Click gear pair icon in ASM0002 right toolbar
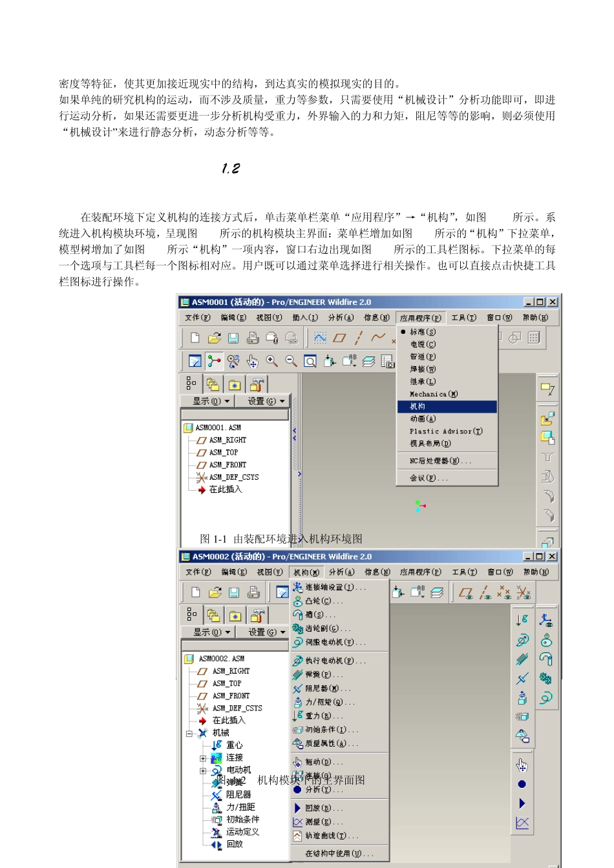The height and width of the screenshot is (868, 614). (x=546, y=679)
